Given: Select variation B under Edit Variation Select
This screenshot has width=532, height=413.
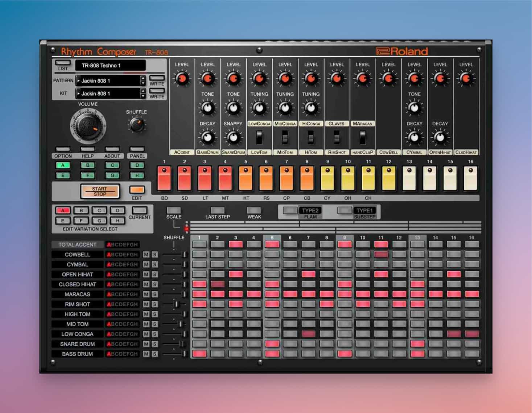Looking at the screenshot, I should [81, 210].
